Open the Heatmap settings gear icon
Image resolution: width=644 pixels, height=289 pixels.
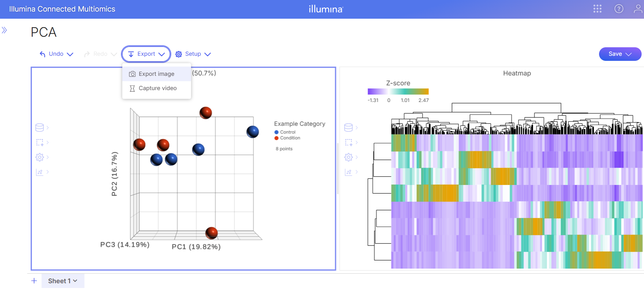348,157
